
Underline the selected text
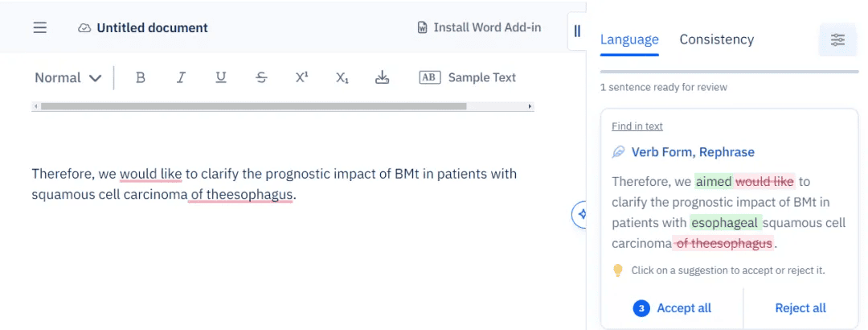click(x=221, y=77)
